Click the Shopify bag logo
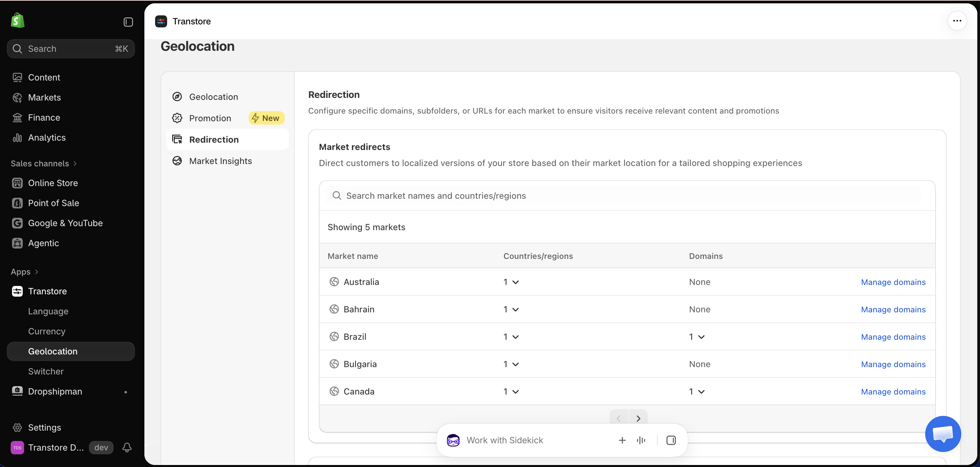Image resolution: width=980 pixels, height=467 pixels. pyautogui.click(x=17, y=20)
